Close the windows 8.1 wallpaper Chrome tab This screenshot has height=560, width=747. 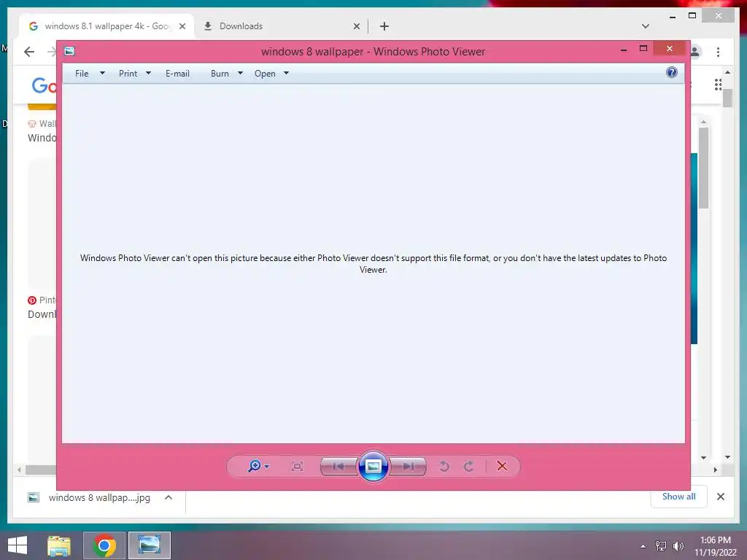click(182, 26)
